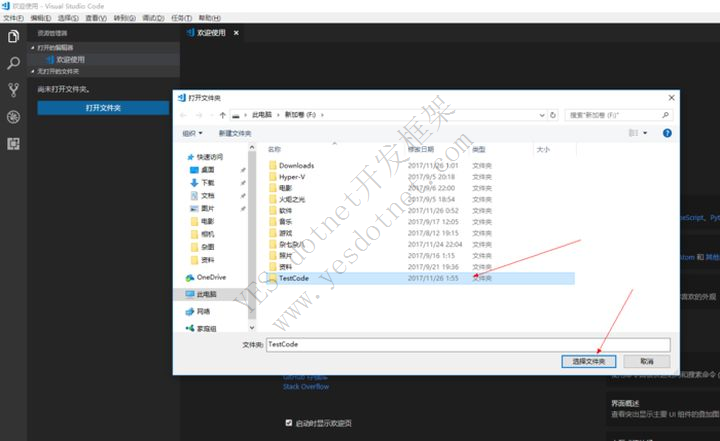Click the dialog search box
This screenshot has height=441, width=720.
click(x=619, y=115)
